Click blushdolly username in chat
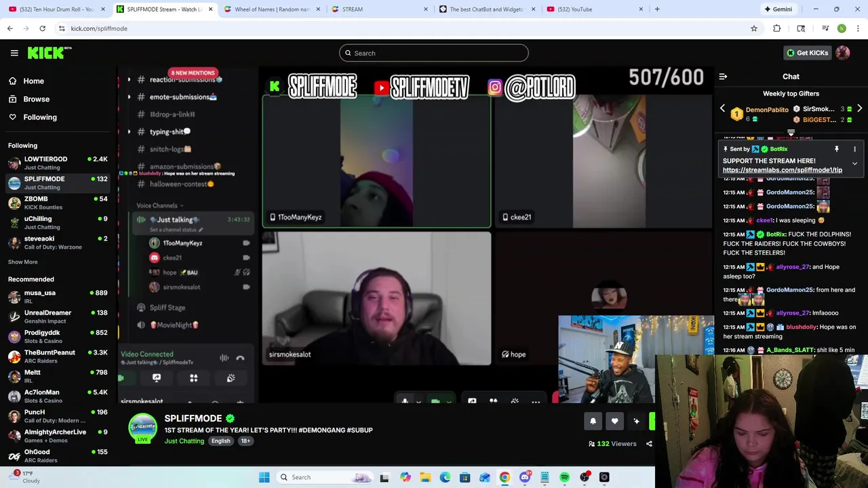Screen dimensions: 868x488 (x=801, y=327)
